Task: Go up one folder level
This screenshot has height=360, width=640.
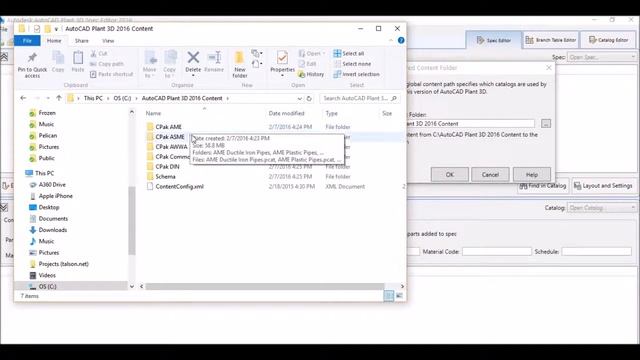Action: [x=59, y=98]
